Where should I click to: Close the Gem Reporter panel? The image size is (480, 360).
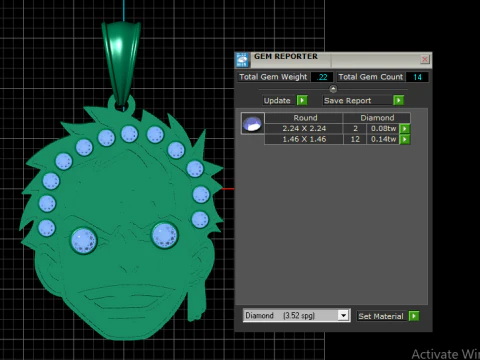pyautogui.click(x=425, y=59)
